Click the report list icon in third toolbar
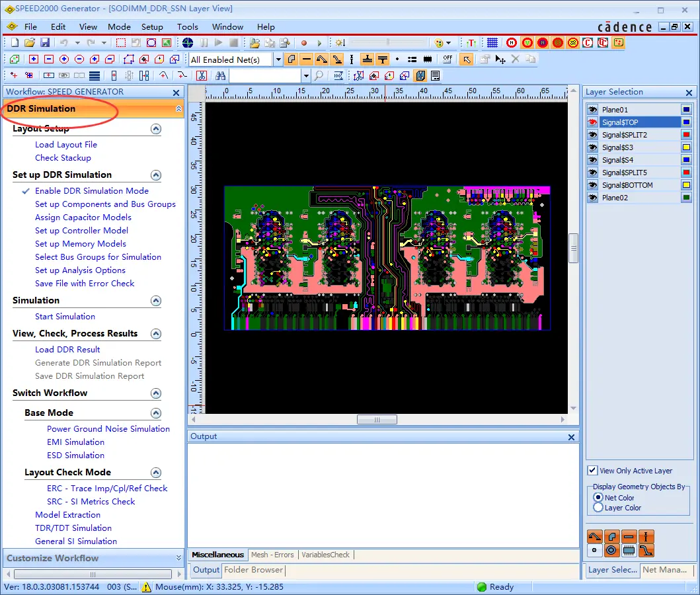 click(x=435, y=76)
